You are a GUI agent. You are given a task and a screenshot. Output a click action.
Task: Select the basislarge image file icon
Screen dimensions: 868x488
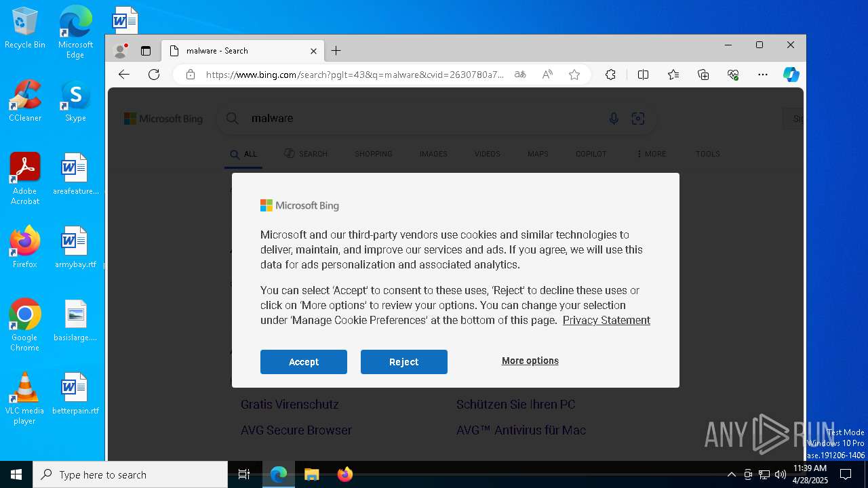tap(75, 321)
